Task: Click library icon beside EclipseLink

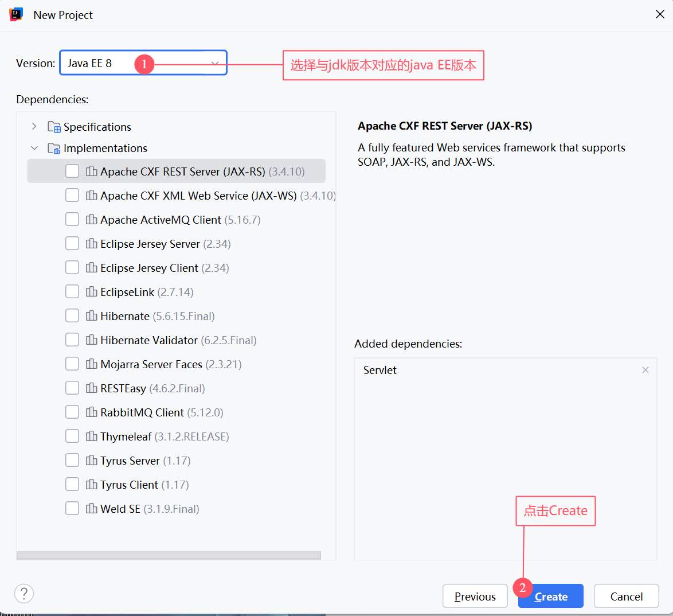Action: click(x=91, y=291)
